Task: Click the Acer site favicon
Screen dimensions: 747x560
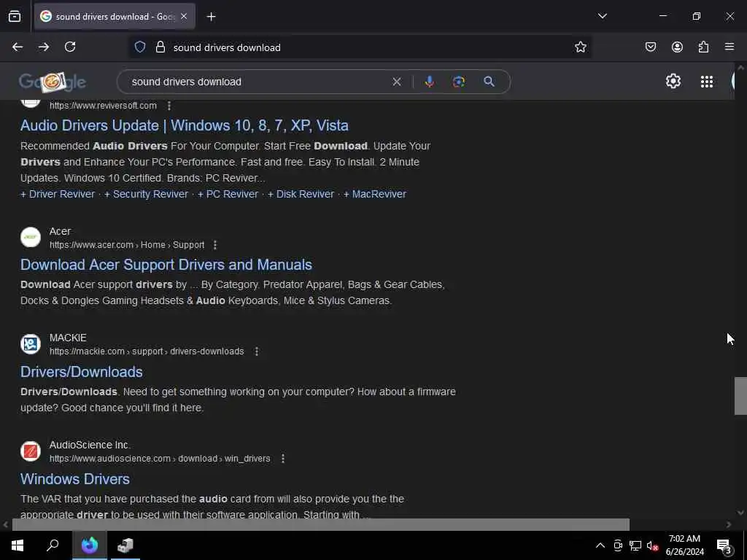Action: [x=31, y=237]
